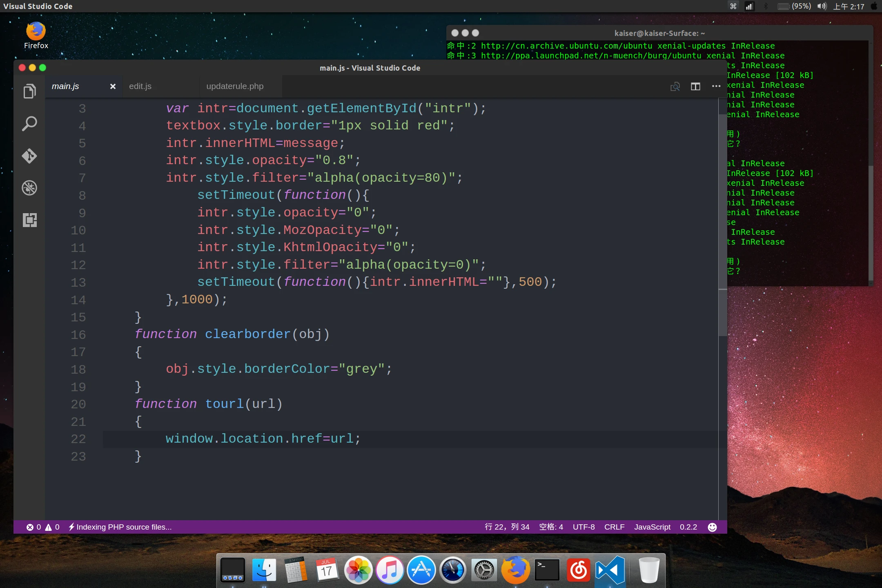This screenshot has width=882, height=588.
Task: Launch Visual Studio Code from the dock
Action: click(610, 570)
